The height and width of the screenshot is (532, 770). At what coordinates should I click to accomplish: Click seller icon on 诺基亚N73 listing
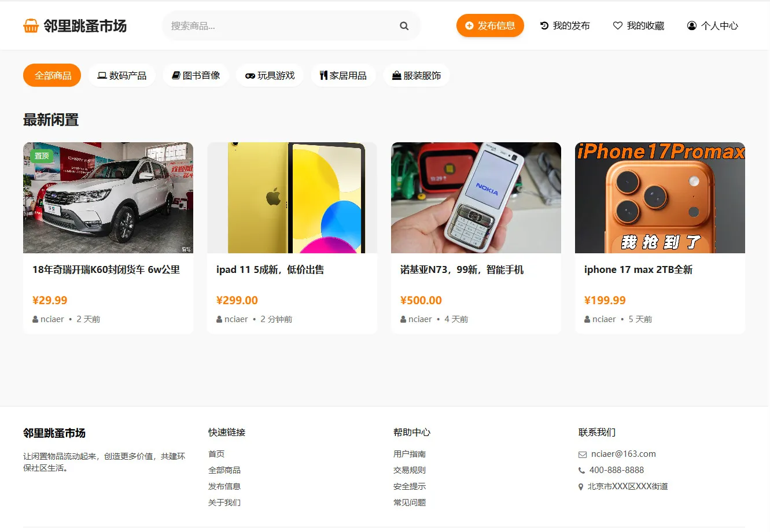click(x=403, y=319)
